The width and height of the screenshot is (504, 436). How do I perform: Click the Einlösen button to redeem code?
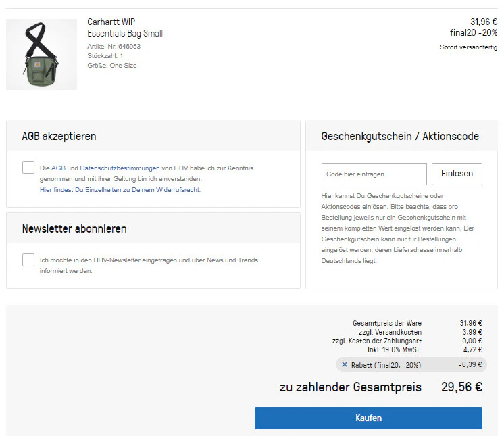click(457, 174)
